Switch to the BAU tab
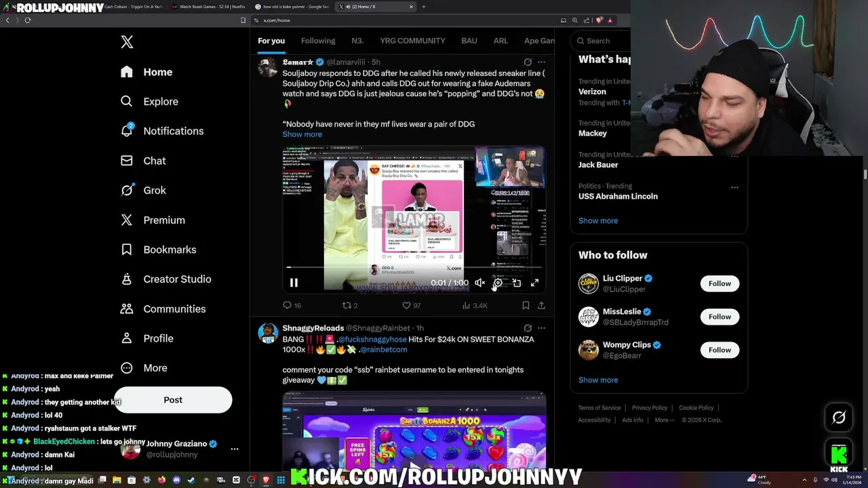This screenshot has width=868, height=488. pyautogui.click(x=469, y=41)
